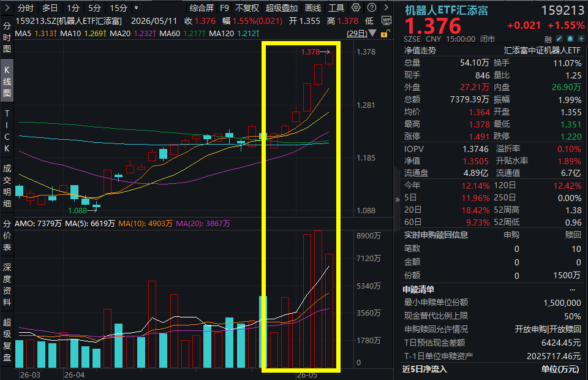The image size is (588, 380).
Task: Click the WP monitor icon
Action: (386, 20)
